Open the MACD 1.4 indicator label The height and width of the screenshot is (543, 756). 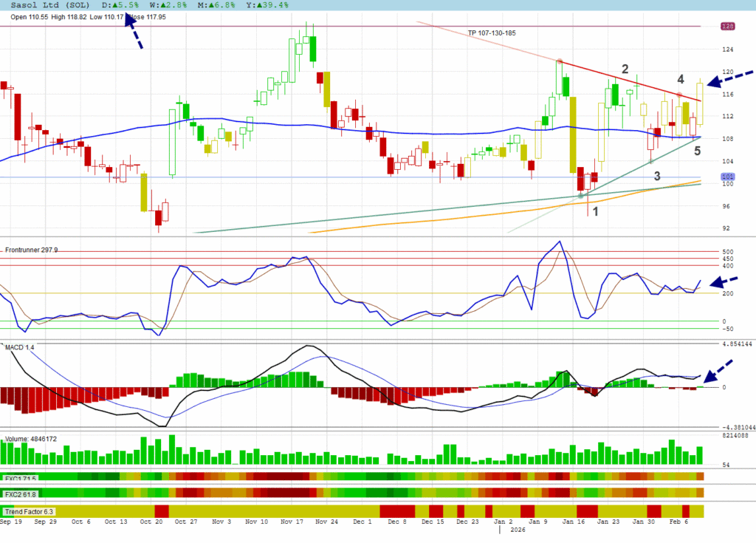19,346
